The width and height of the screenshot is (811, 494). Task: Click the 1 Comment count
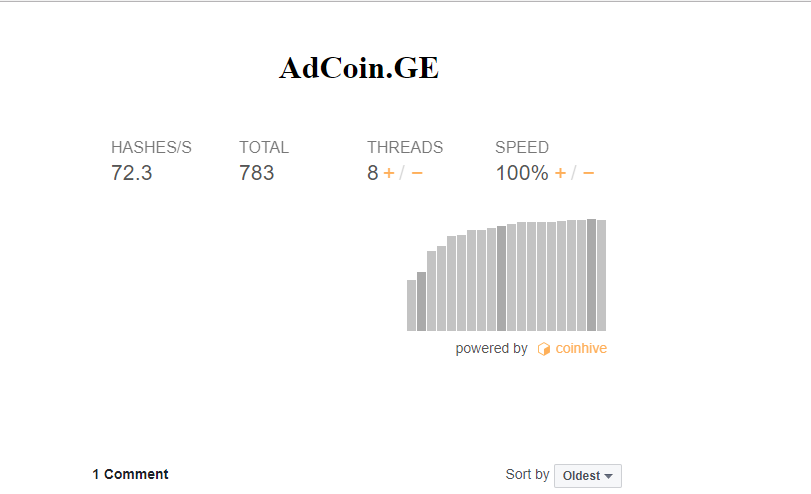pyautogui.click(x=130, y=474)
